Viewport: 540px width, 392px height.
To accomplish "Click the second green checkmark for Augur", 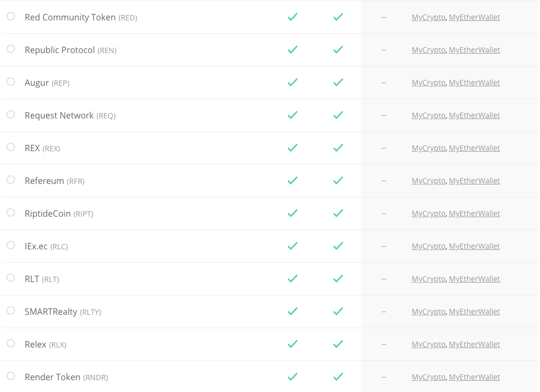I will click(x=338, y=83).
